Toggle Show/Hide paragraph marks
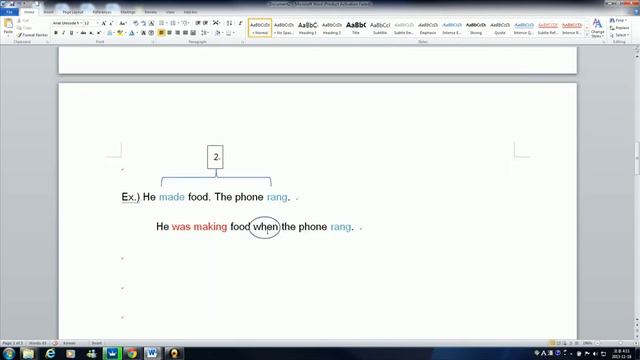This screenshot has width=640, height=360. (x=240, y=23)
